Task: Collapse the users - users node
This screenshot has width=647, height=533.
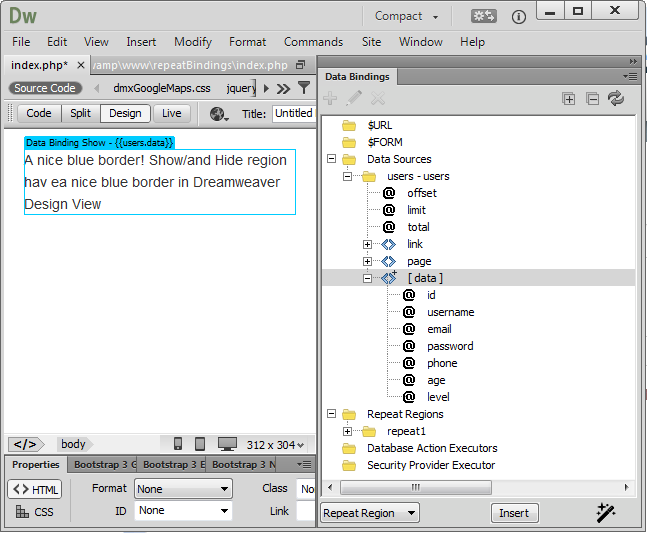Action: click(347, 177)
